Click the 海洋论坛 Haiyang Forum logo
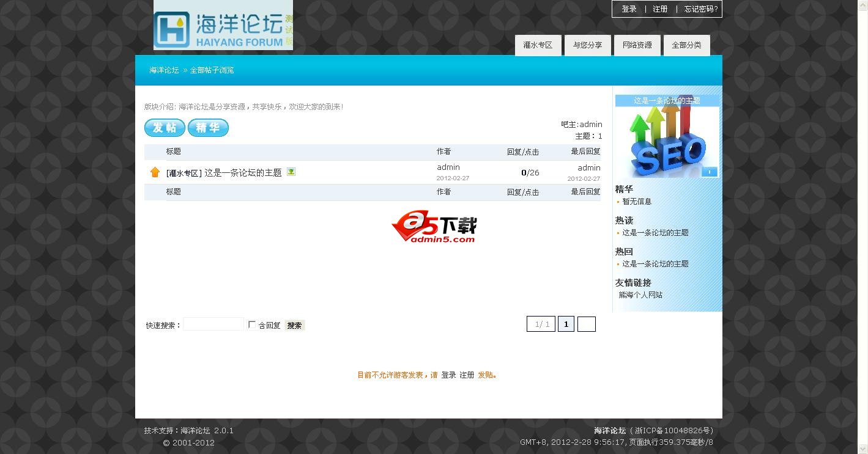868x454 pixels. (223, 25)
